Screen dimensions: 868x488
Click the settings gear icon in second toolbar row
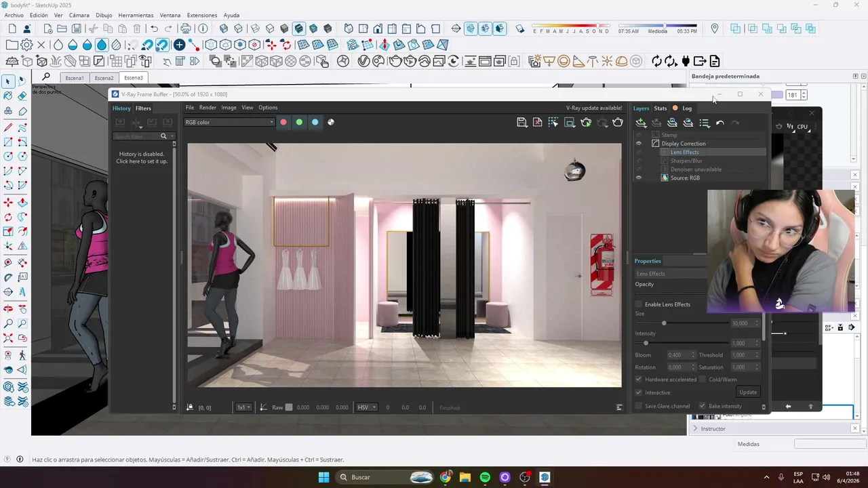coord(26,45)
